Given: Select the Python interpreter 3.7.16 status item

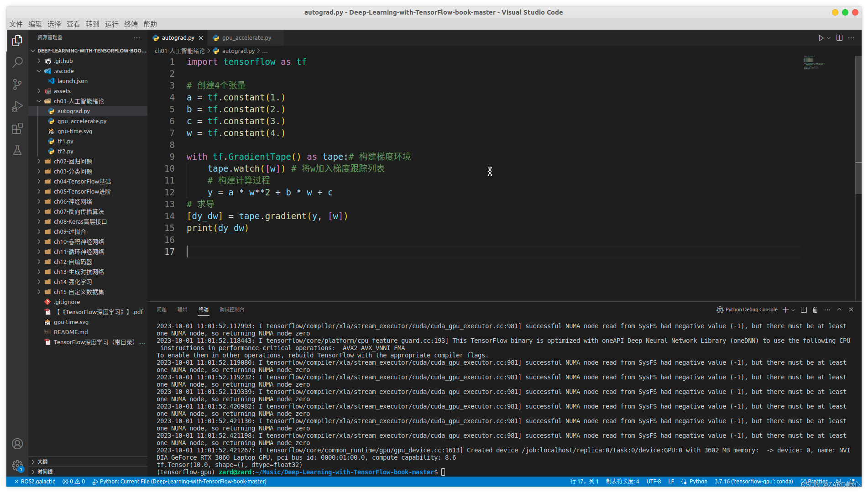Looking at the screenshot, I should [x=753, y=482].
